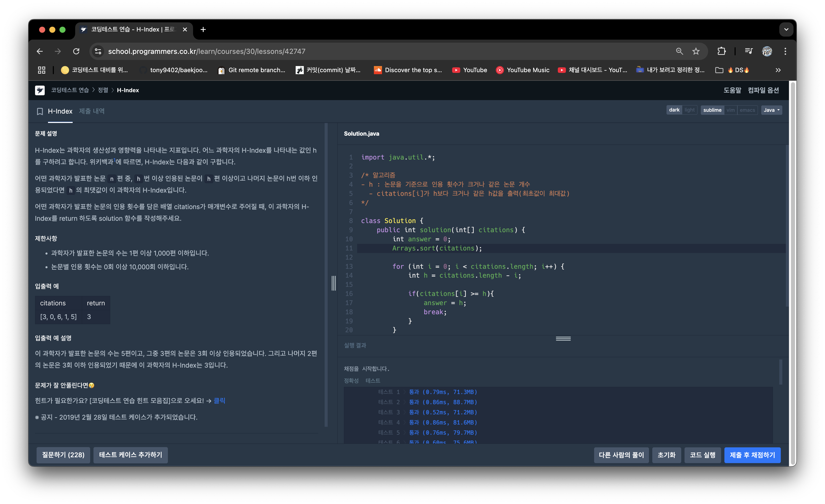Click the draggable divider handle
This screenshot has height=504, width=825.
(x=334, y=283)
